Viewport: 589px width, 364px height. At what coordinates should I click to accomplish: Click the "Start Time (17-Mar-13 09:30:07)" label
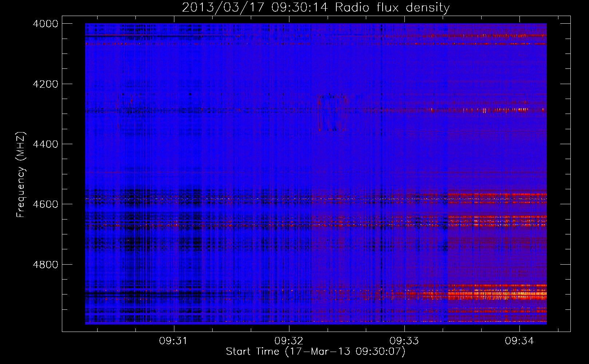316,352
